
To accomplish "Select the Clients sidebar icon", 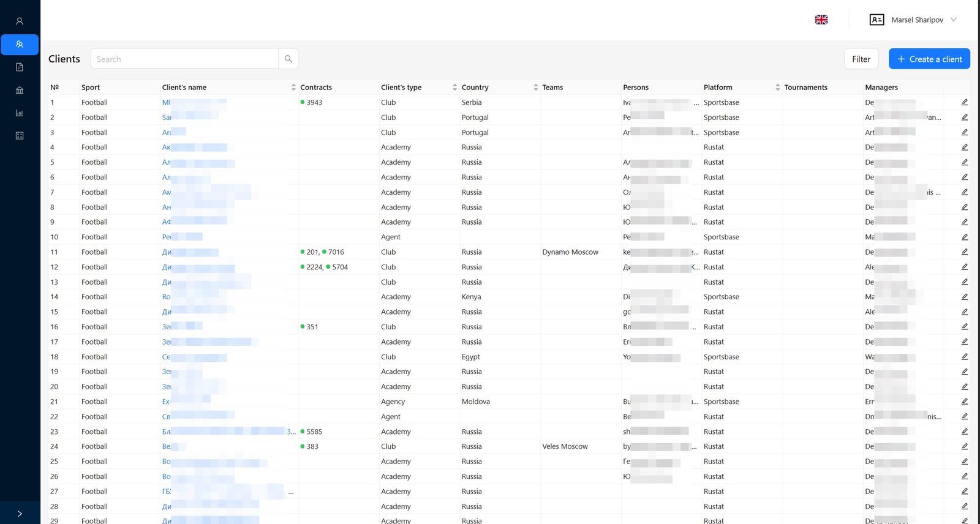I will (x=20, y=45).
